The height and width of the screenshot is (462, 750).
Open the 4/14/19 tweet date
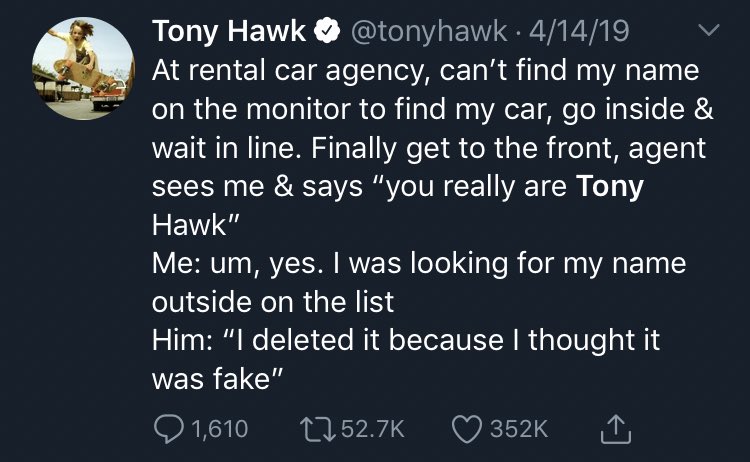click(x=579, y=32)
